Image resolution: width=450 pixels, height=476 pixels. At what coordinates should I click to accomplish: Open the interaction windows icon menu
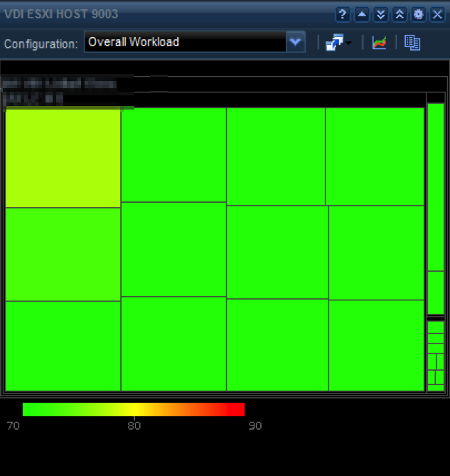[x=333, y=43]
